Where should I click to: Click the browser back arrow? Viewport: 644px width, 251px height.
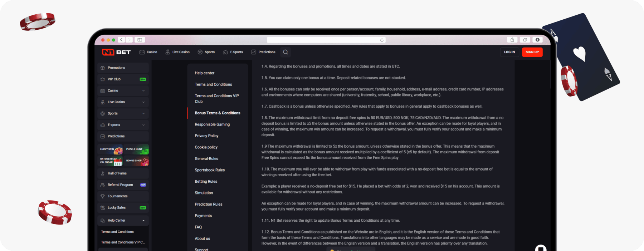point(122,40)
